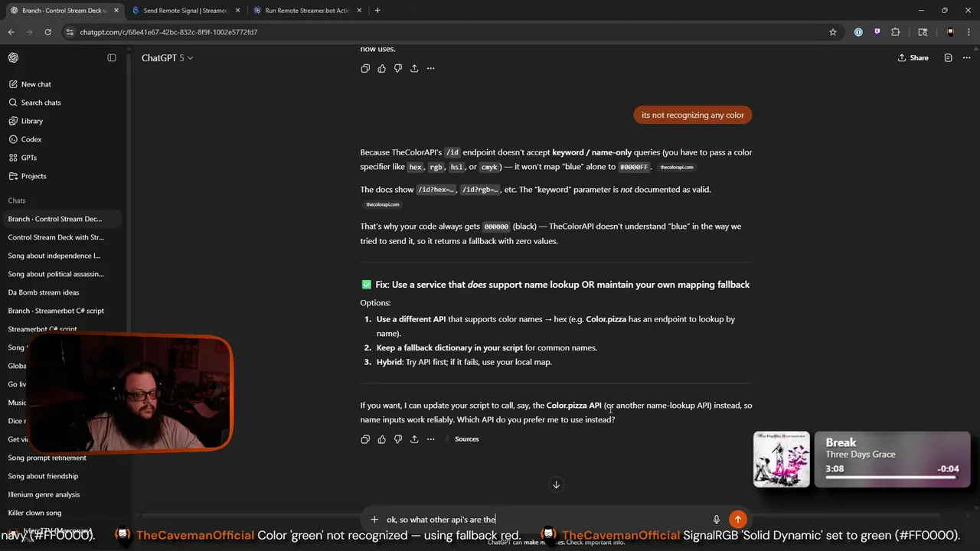Open the GPTs page
The image size is (980, 551).
click(28, 158)
